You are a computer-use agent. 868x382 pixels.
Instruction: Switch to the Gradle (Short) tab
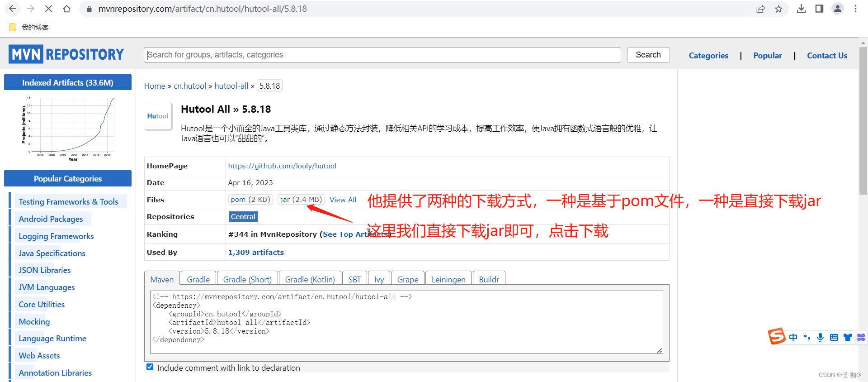pyautogui.click(x=247, y=279)
